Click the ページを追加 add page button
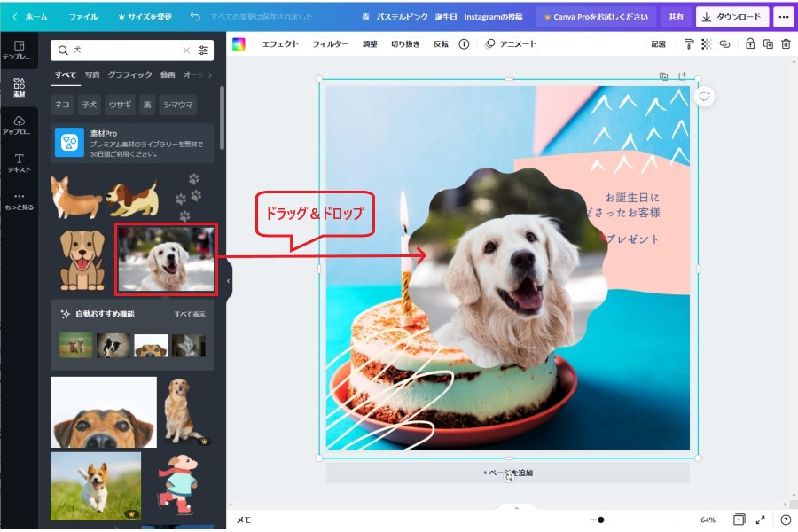The image size is (798, 532). coord(507,473)
